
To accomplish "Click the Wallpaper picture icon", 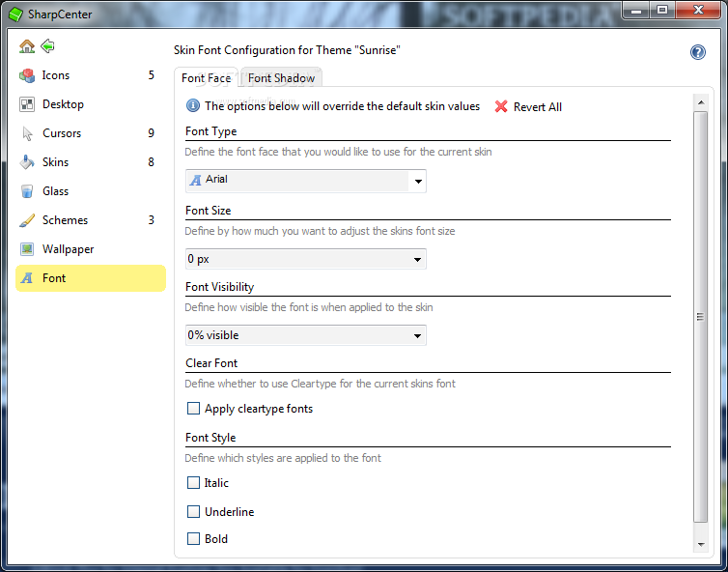I will [27, 249].
